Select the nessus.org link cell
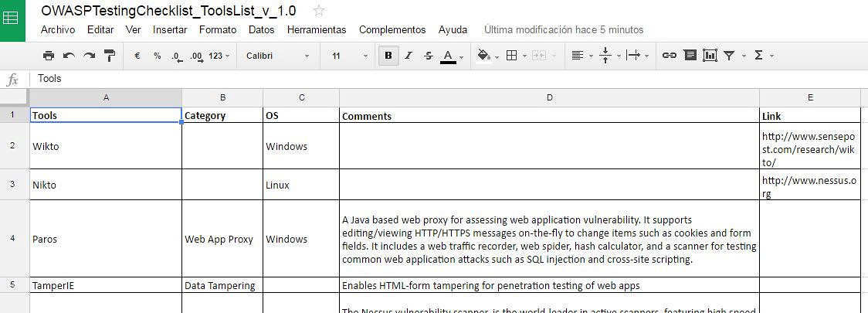 pos(810,185)
